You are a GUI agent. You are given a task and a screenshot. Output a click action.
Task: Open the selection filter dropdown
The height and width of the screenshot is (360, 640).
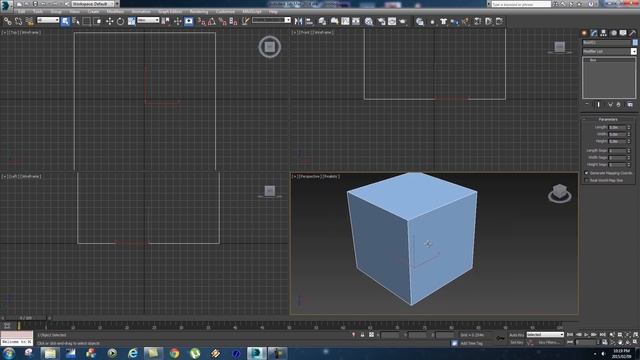pyautogui.click(x=48, y=20)
